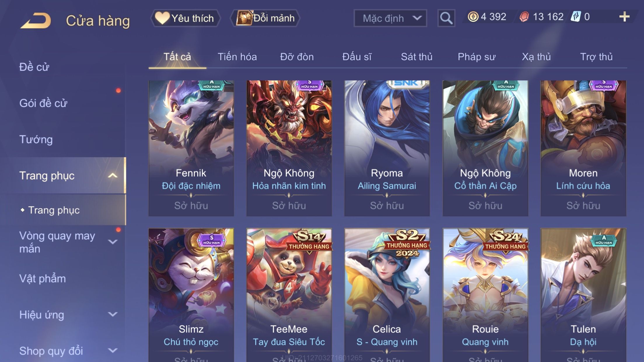Collapse the Trang phục sidebar section

tap(113, 175)
